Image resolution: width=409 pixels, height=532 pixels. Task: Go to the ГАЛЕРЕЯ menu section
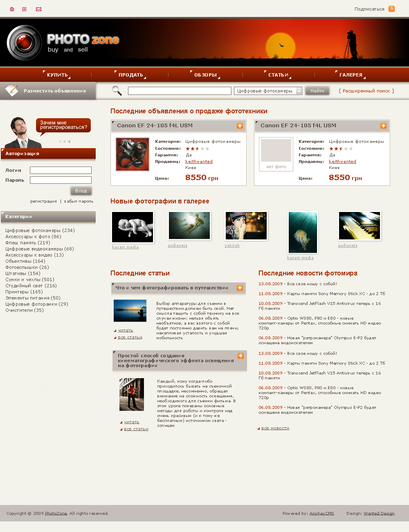351,75
